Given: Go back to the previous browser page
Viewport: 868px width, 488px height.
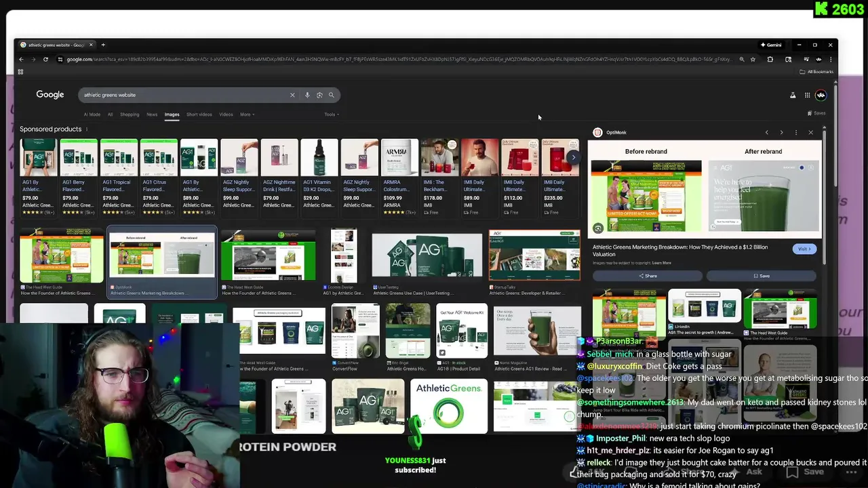Looking at the screenshot, I should [21, 60].
